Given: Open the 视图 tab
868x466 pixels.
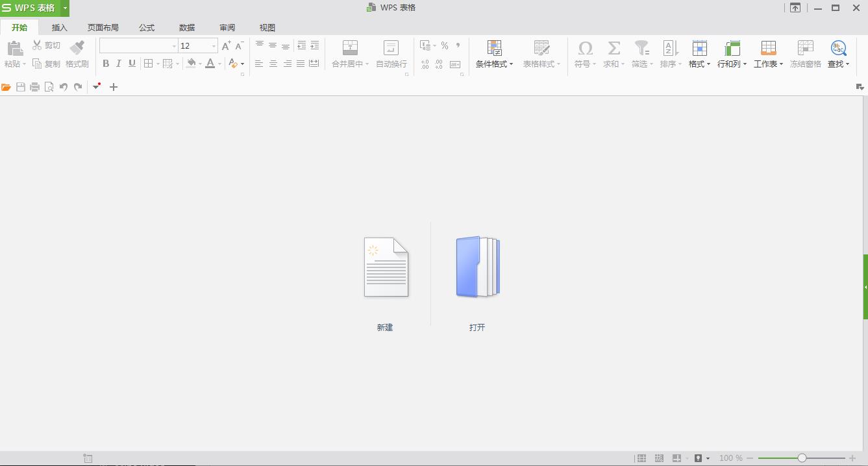Looking at the screenshot, I should [x=267, y=27].
